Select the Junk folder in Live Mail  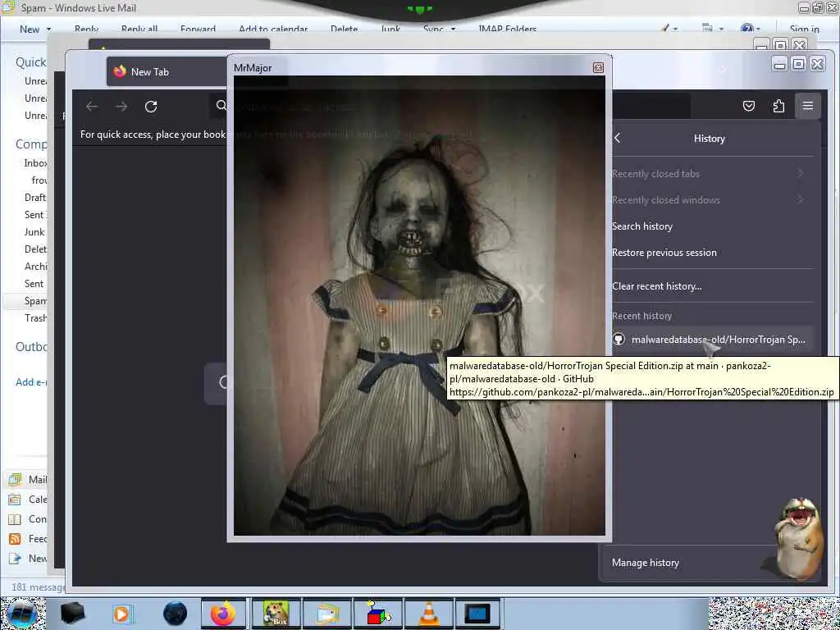tap(34, 232)
